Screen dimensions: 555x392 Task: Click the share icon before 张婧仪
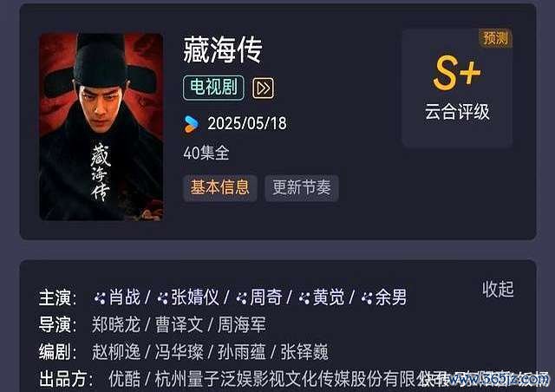tap(162, 298)
